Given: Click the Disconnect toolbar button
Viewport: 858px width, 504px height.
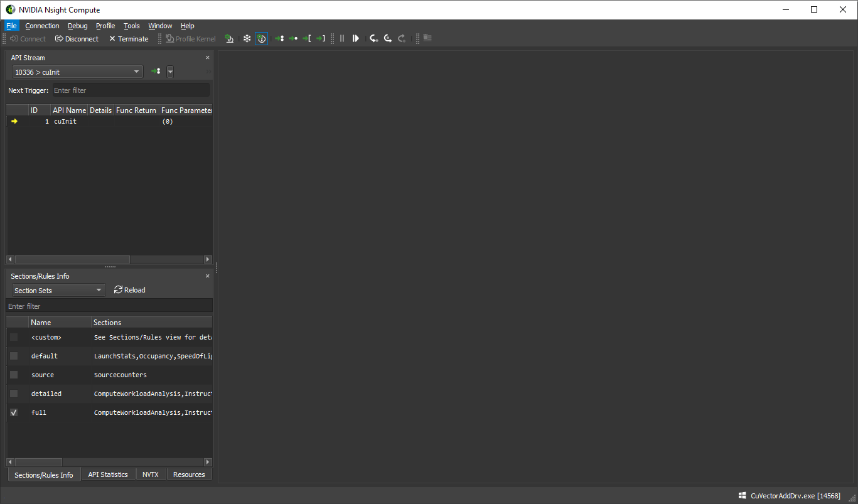Looking at the screenshot, I should point(77,39).
